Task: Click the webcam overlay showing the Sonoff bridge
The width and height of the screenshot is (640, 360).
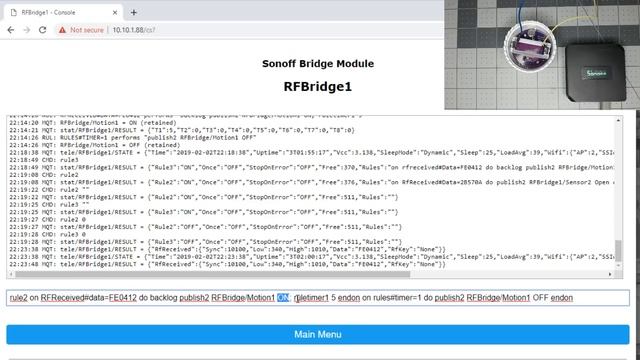Action: [x=542, y=55]
